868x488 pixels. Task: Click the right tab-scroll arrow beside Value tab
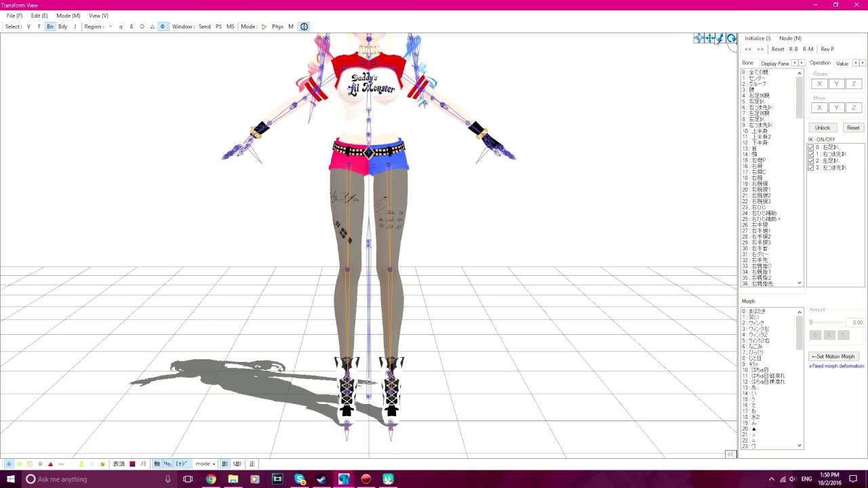pyautogui.click(x=861, y=63)
